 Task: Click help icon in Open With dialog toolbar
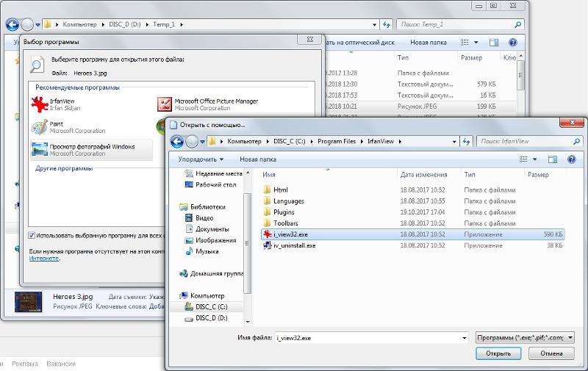click(x=571, y=159)
